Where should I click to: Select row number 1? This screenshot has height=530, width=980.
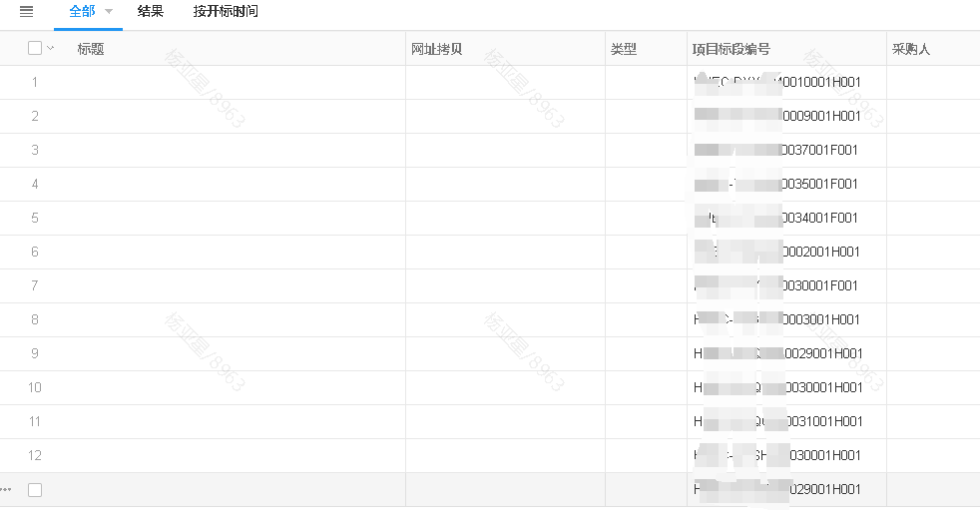(35, 82)
